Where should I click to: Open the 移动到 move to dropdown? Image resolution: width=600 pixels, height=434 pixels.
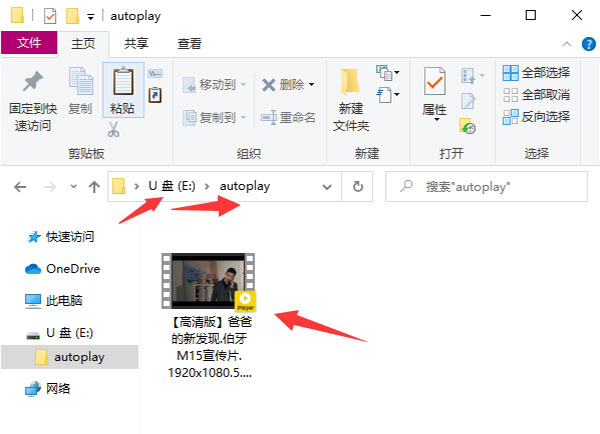point(214,84)
